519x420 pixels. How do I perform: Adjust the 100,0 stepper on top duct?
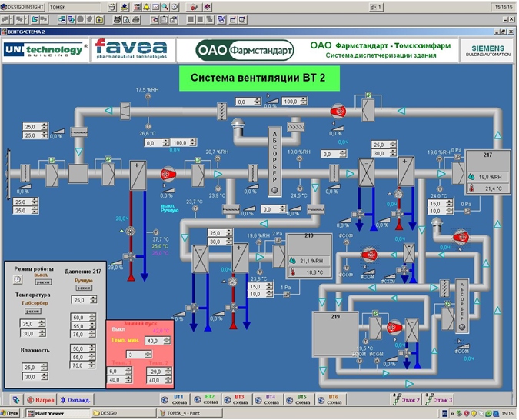tap(294, 102)
